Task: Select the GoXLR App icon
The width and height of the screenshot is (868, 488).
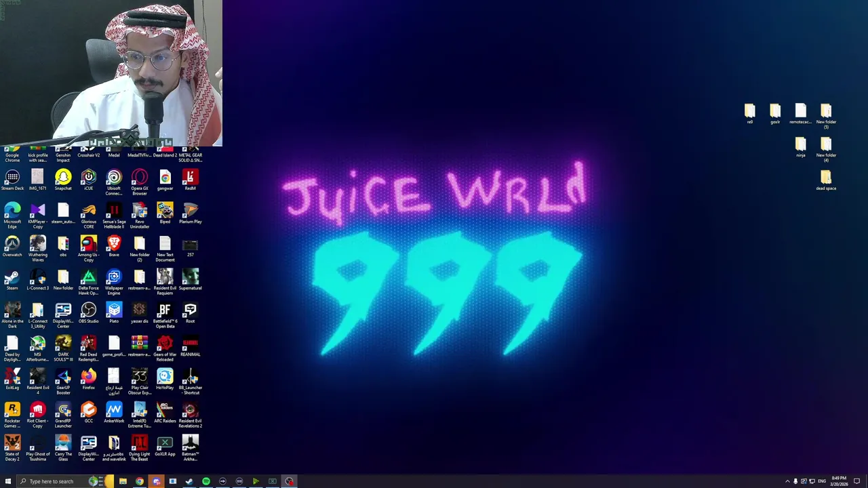Action: (x=165, y=446)
